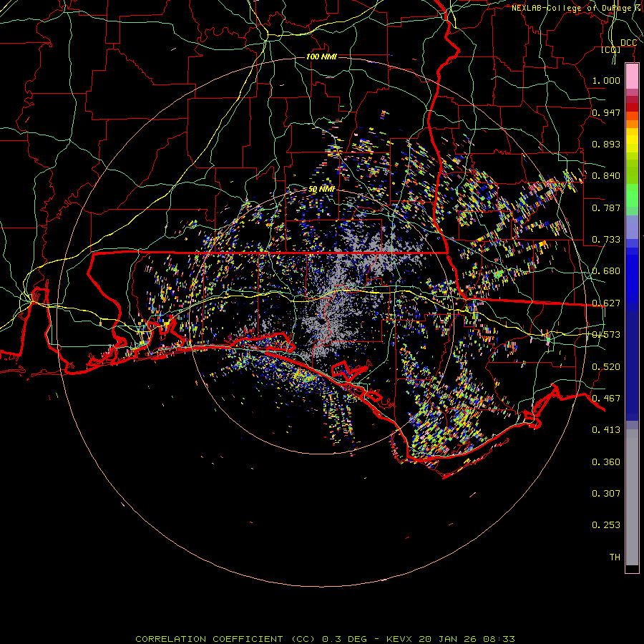Click the 50 NMI range ring label
Screen dimensions: 644x644
(x=321, y=190)
